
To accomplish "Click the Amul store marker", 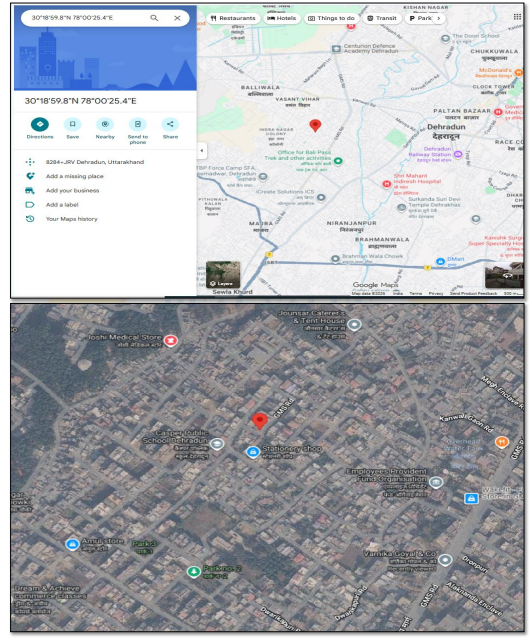I will 72,544.
